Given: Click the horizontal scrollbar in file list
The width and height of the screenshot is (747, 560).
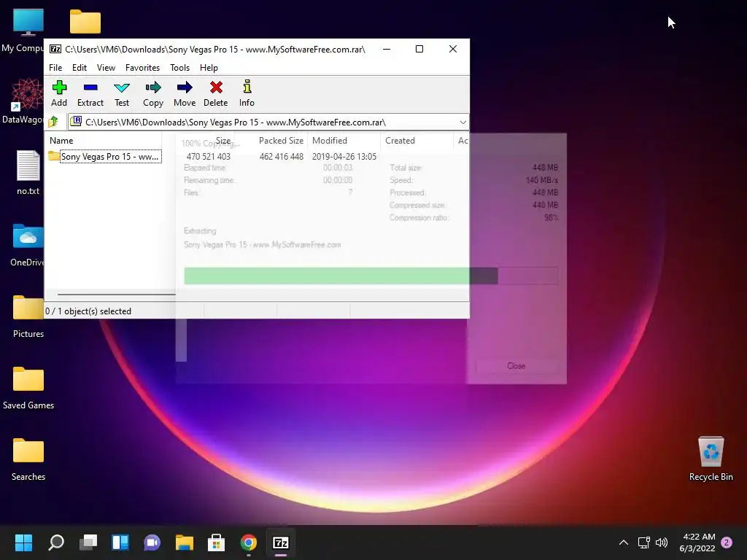Looking at the screenshot, I should pos(116,295).
